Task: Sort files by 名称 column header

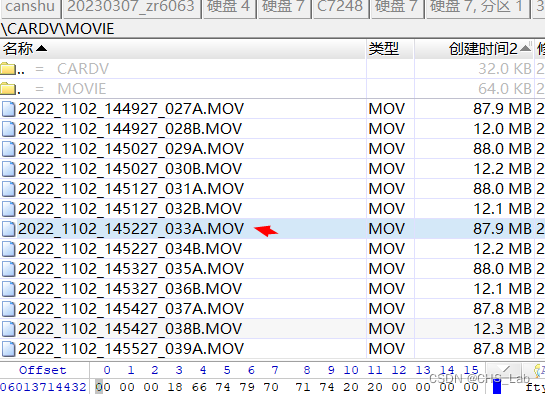Action: [183, 49]
